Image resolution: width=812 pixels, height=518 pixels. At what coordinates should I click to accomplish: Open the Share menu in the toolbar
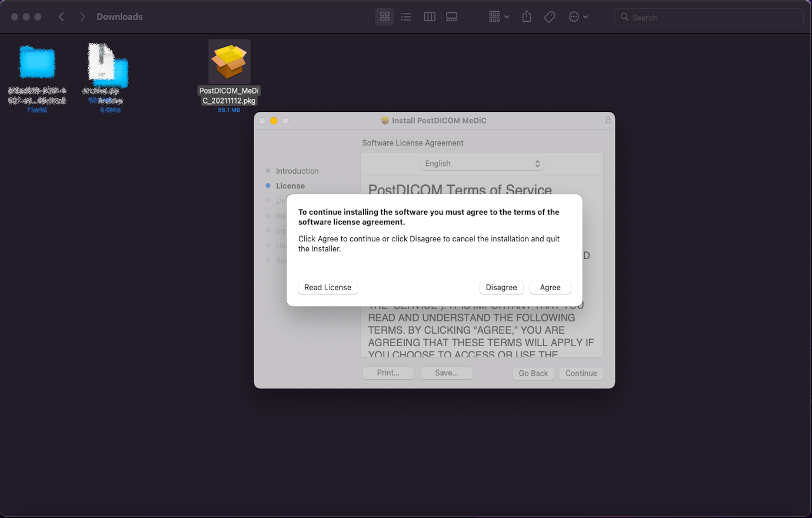[526, 16]
